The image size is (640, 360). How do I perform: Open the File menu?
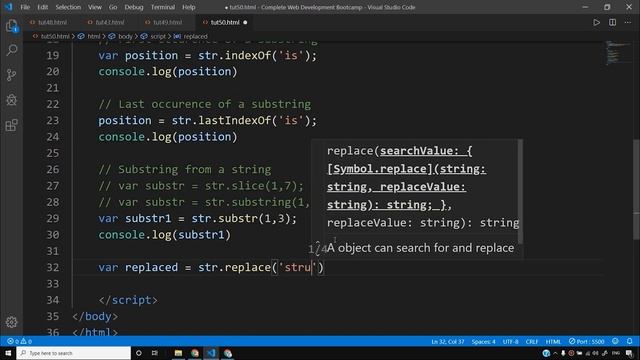tap(25, 7)
